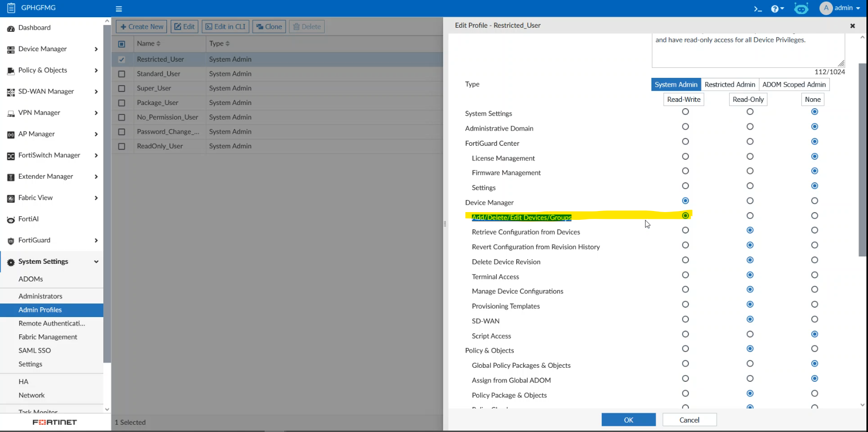Click the Edit toolbar button
This screenshot has width=868, height=432.
click(184, 27)
